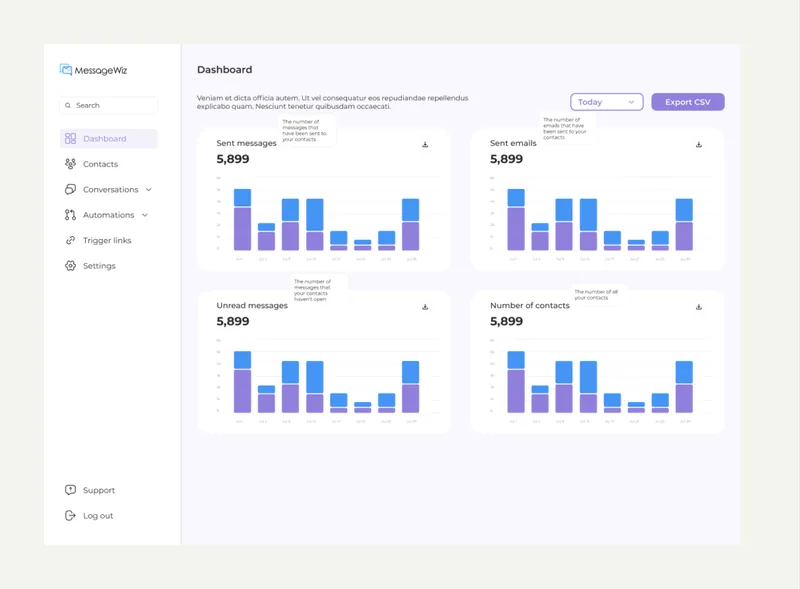This screenshot has height=589, width=800.
Task: Click the Conversations chat bubble icon
Action: click(70, 189)
